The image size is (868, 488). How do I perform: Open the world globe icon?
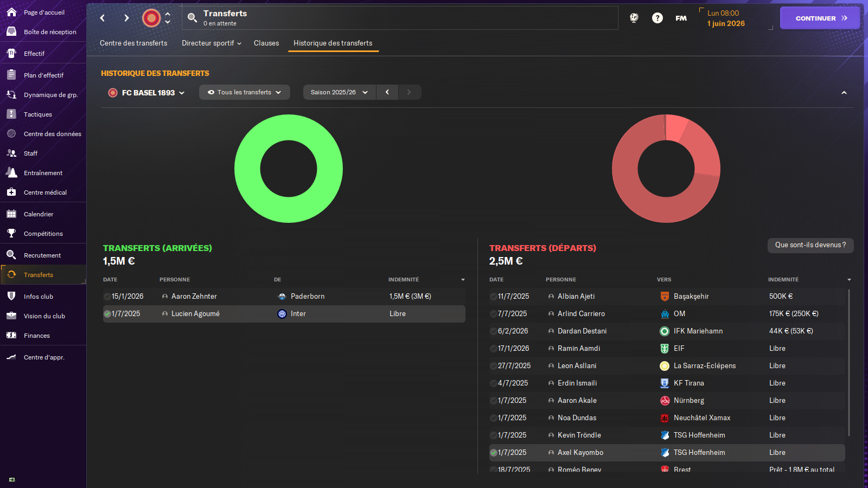[634, 18]
